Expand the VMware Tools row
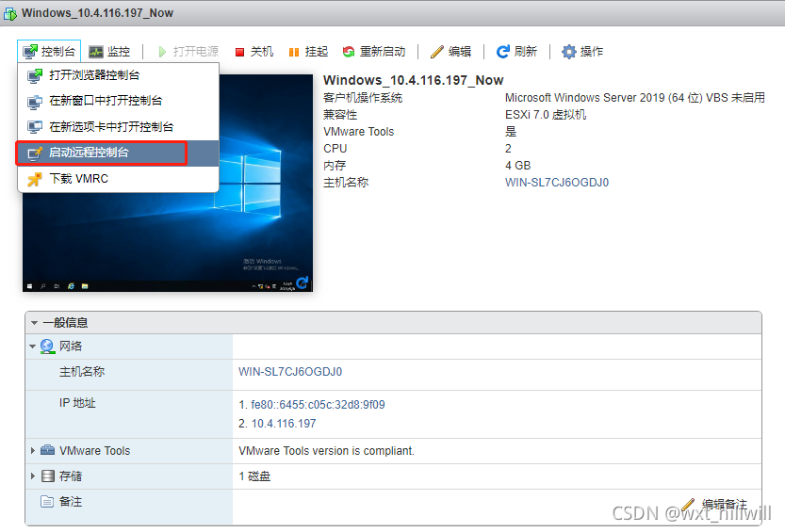The image size is (785, 532). click(x=33, y=450)
